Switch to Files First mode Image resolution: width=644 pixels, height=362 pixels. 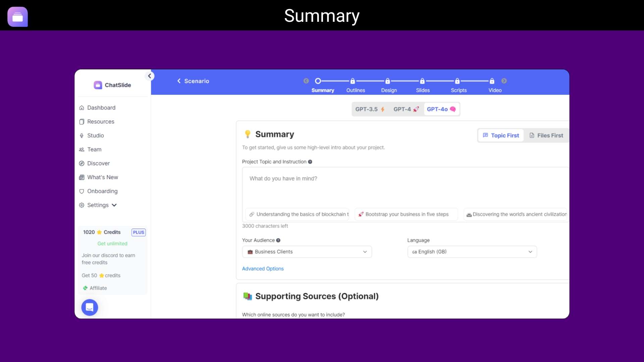click(546, 135)
